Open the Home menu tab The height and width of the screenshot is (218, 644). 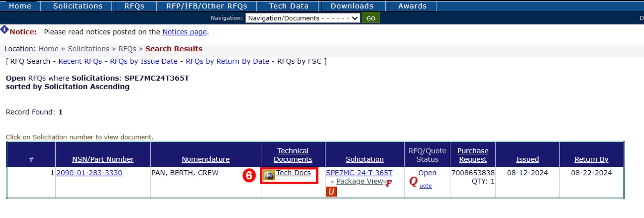tap(20, 6)
